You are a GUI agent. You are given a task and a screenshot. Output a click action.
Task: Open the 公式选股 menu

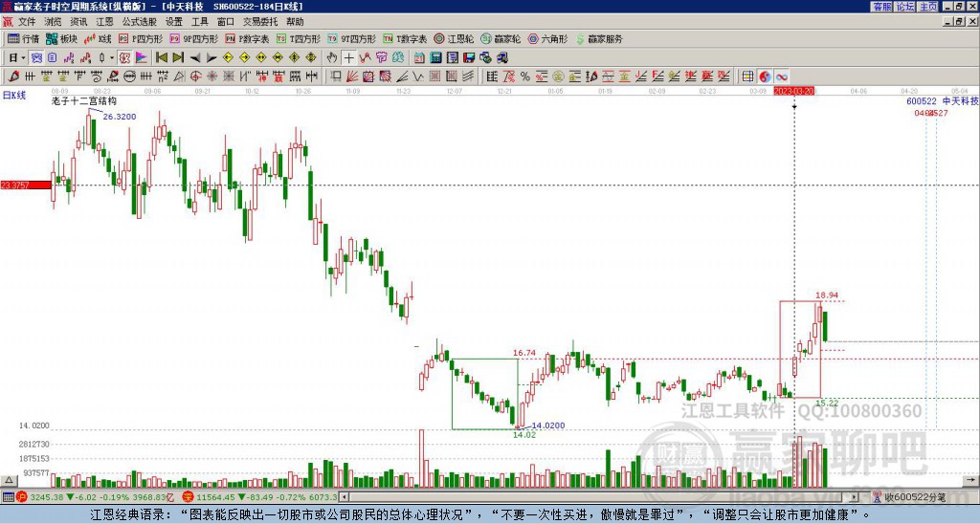139,22
